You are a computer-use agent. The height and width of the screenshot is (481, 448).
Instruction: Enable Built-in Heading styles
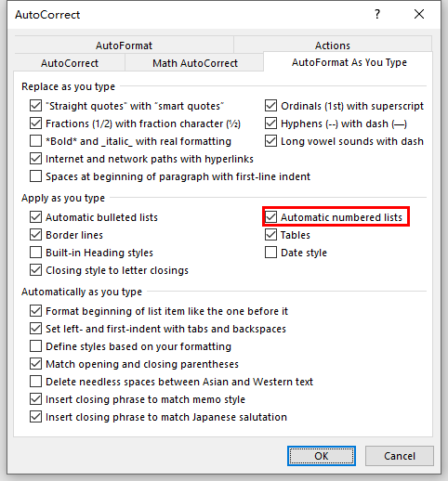point(35,253)
